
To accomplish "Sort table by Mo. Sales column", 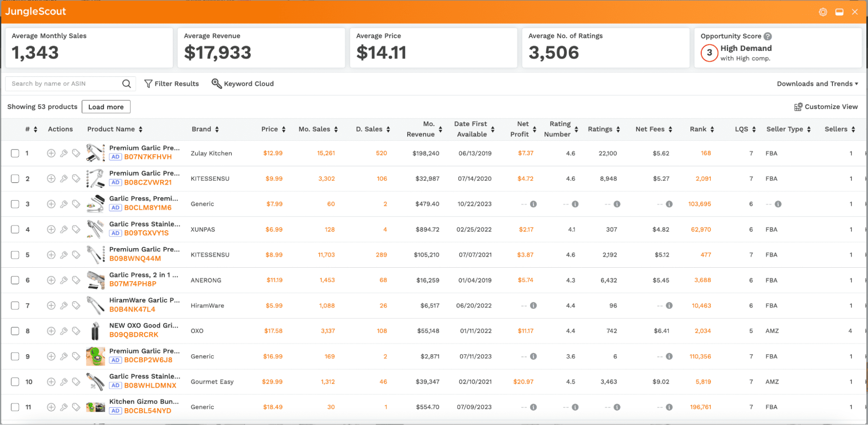I will pyautogui.click(x=336, y=129).
